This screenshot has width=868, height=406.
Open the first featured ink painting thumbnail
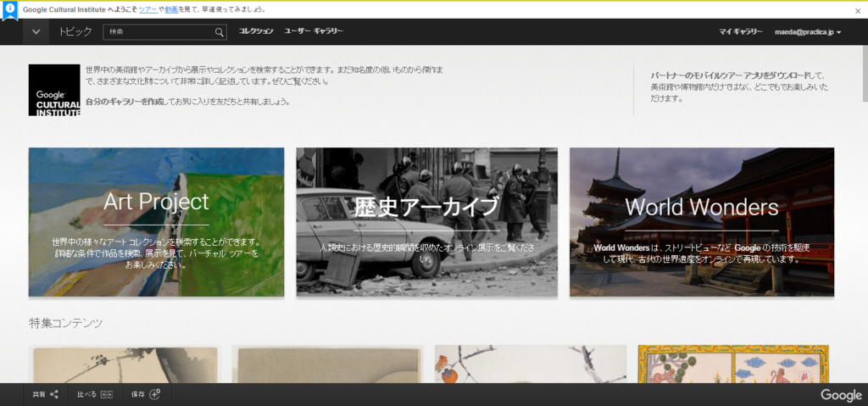click(x=125, y=364)
